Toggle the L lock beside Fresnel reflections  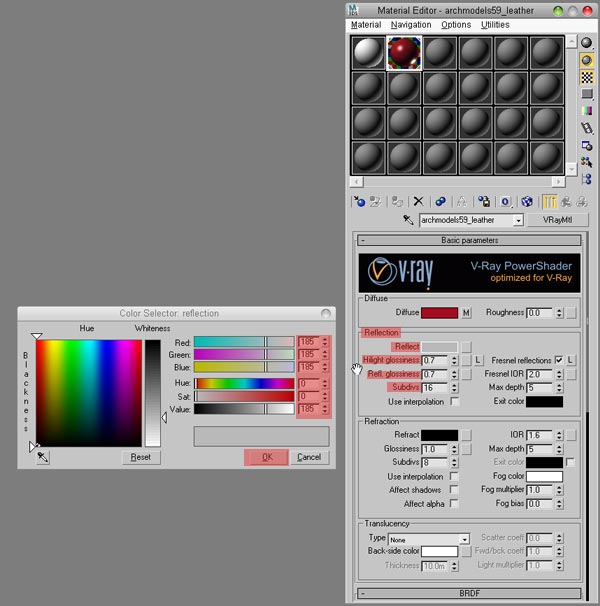coord(570,360)
